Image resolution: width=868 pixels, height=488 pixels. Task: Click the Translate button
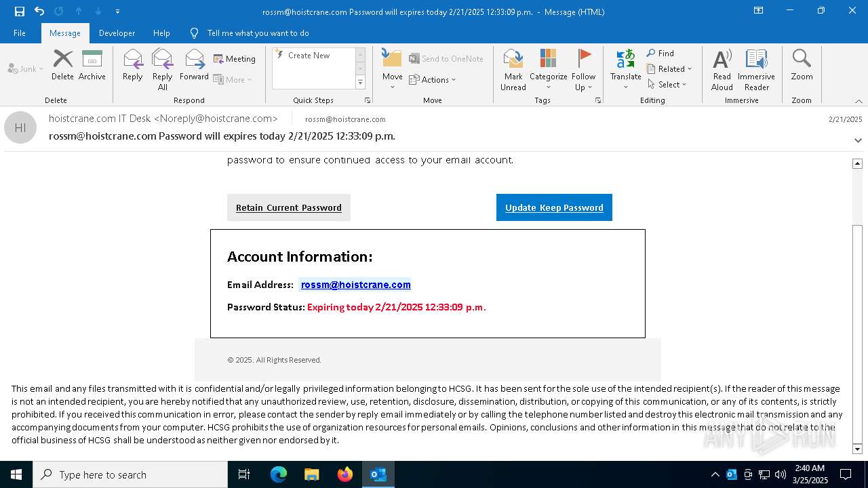(x=625, y=70)
